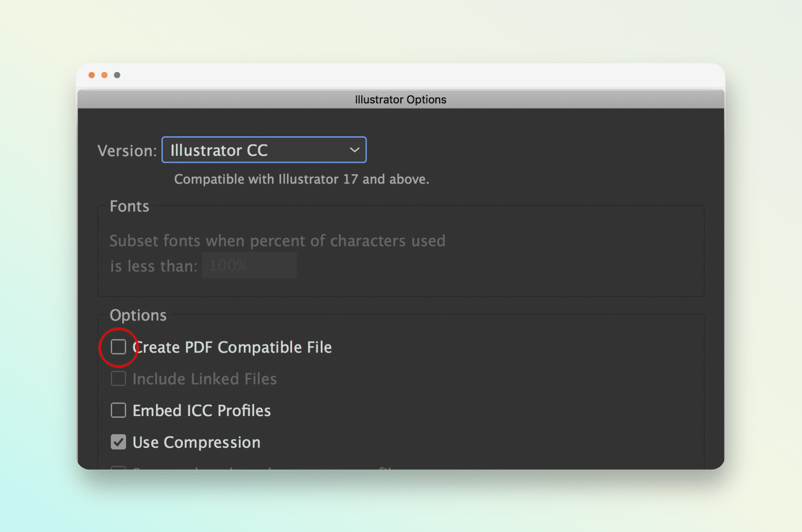Tick the Embed ICC Profiles checkbox

pyautogui.click(x=118, y=410)
